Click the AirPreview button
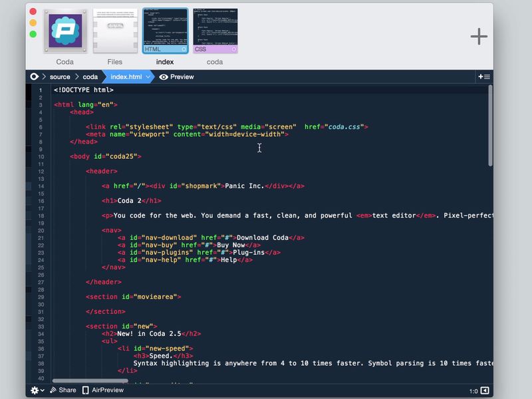This screenshot has width=532, height=399. (x=103, y=390)
